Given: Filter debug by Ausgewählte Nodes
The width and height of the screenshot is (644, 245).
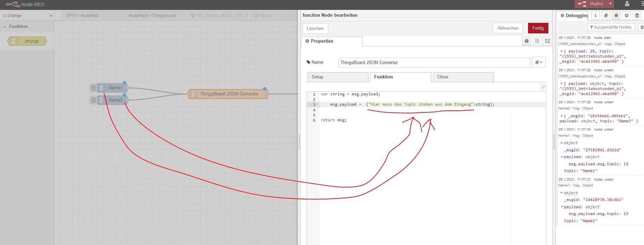Looking at the screenshot, I should 611,27.
